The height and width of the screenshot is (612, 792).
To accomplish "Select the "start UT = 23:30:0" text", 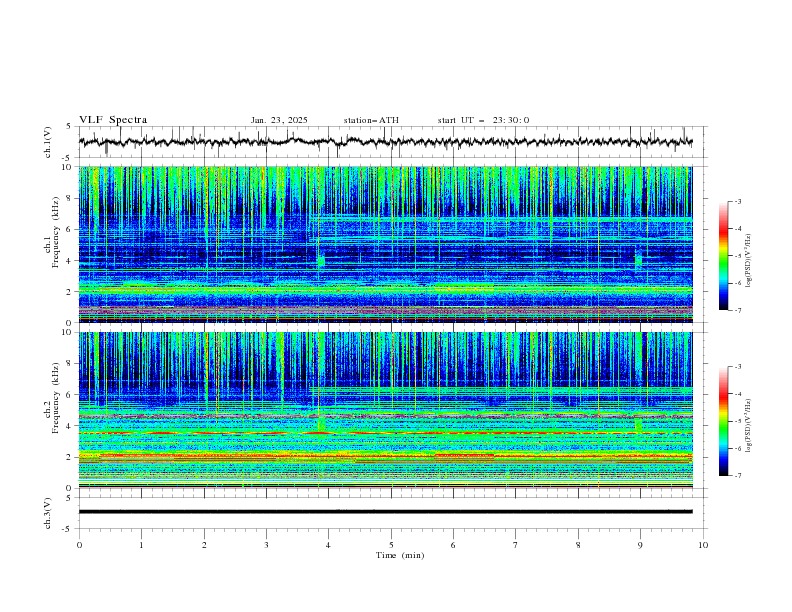I will click(x=483, y=120).
